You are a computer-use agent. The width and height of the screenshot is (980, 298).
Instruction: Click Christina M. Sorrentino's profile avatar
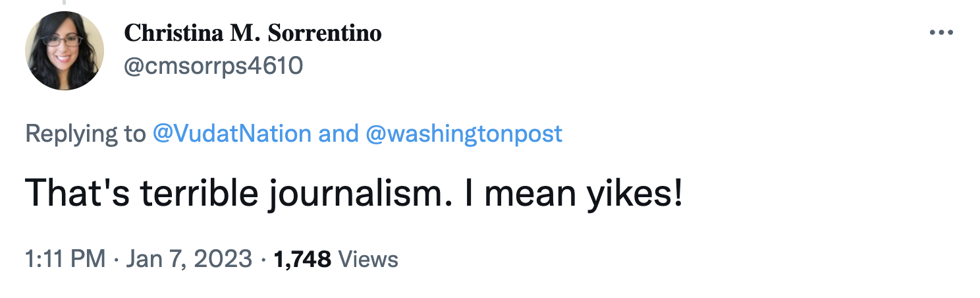(x=65, y=51)
